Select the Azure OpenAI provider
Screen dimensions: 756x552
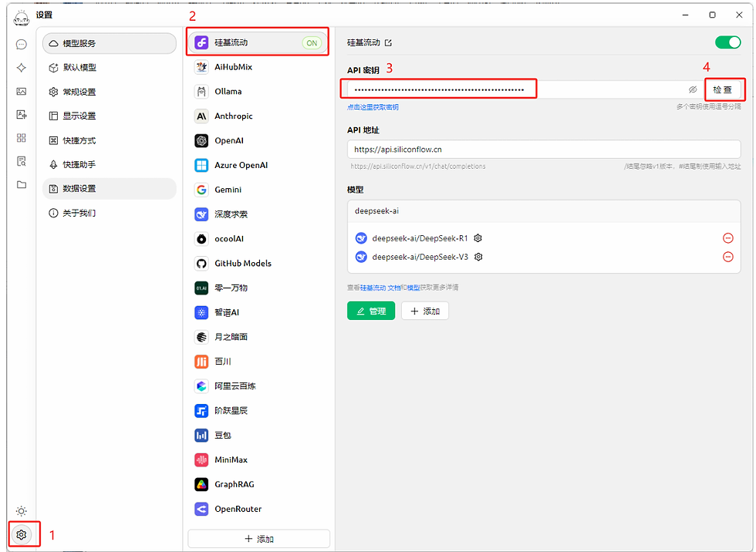tap(258, 165)
